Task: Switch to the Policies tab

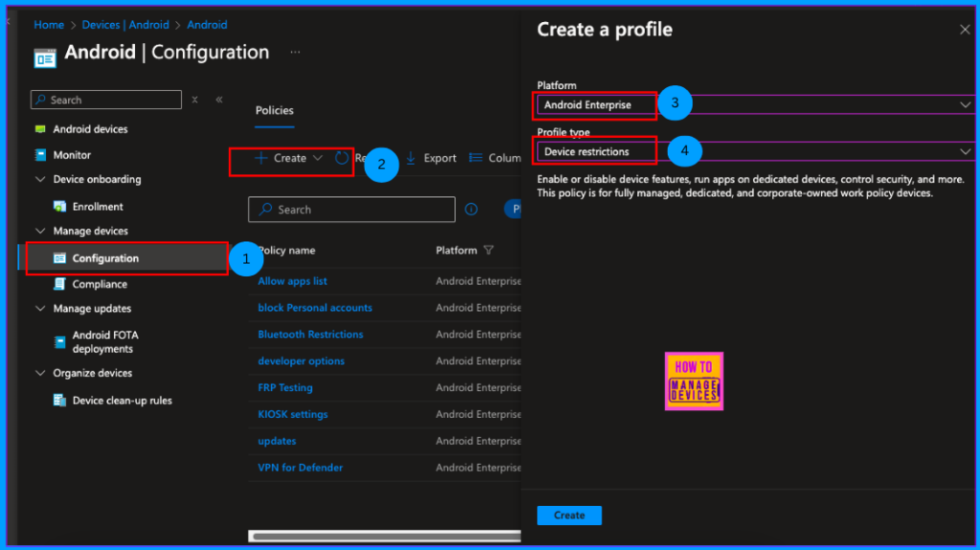Action: [x=275, y=111]
